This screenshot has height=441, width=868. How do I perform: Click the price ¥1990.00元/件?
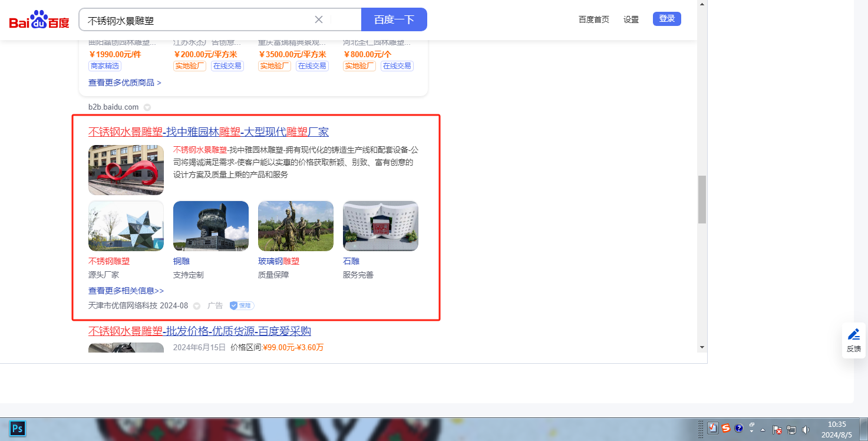tap(115, 54)
